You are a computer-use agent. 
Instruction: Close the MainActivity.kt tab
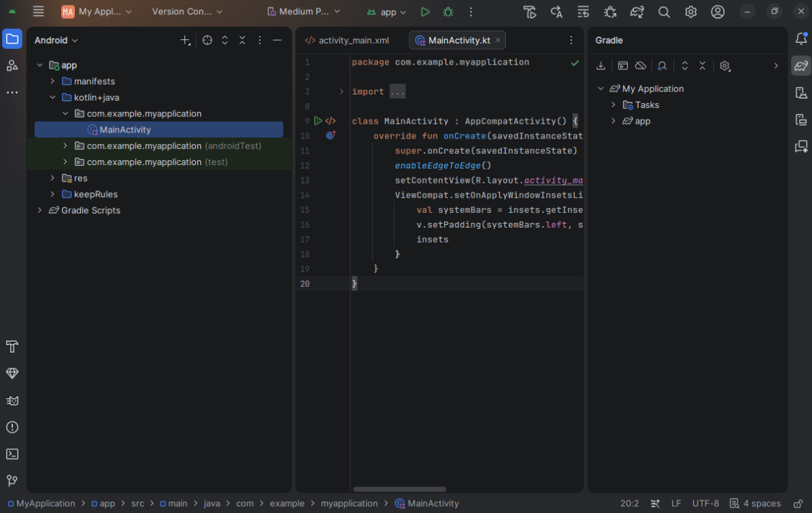[x=498, y=40]
